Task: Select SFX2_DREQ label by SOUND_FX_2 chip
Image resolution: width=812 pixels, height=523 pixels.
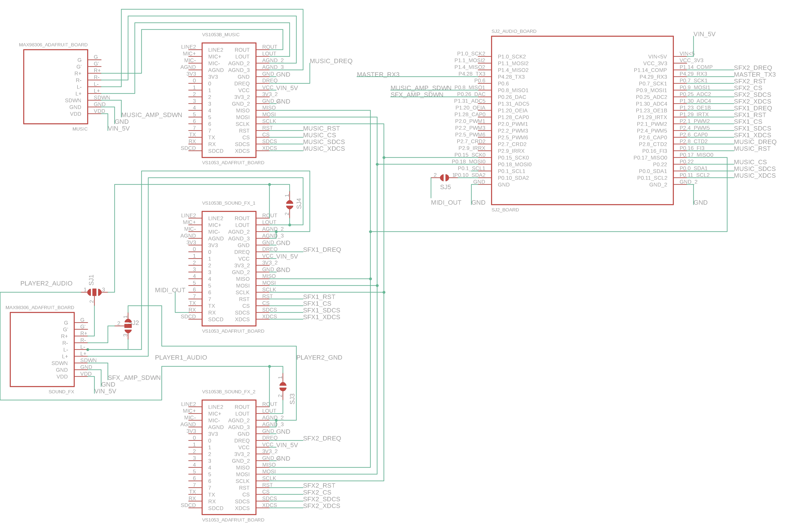Action: (x=322, y=438)
